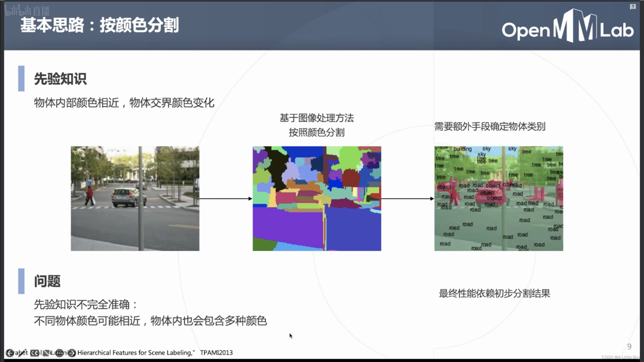Click the 问题 heading

tap(47, 281)
